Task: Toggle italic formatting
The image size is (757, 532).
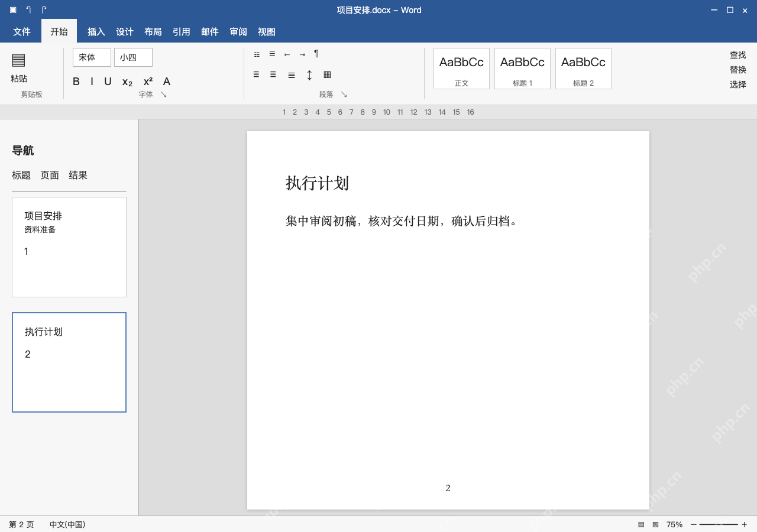Action: tap(92, 82)
